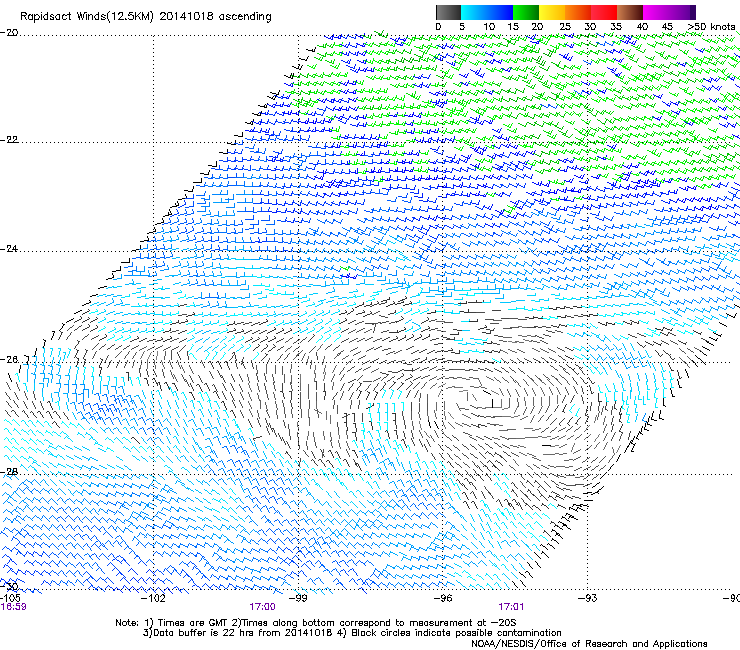Click the green 15-20 knots legend segment
The width and height of the screenshot is (740, 650).
pos(526,12)
